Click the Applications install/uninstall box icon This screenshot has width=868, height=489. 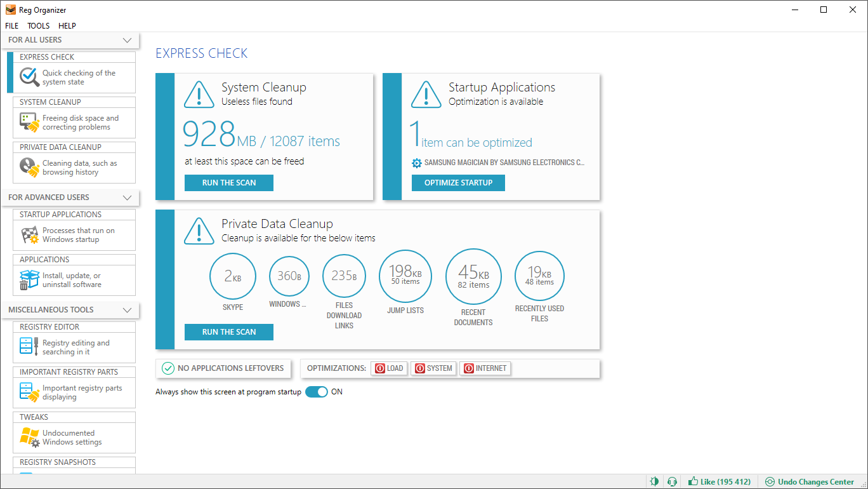[28, 279]
